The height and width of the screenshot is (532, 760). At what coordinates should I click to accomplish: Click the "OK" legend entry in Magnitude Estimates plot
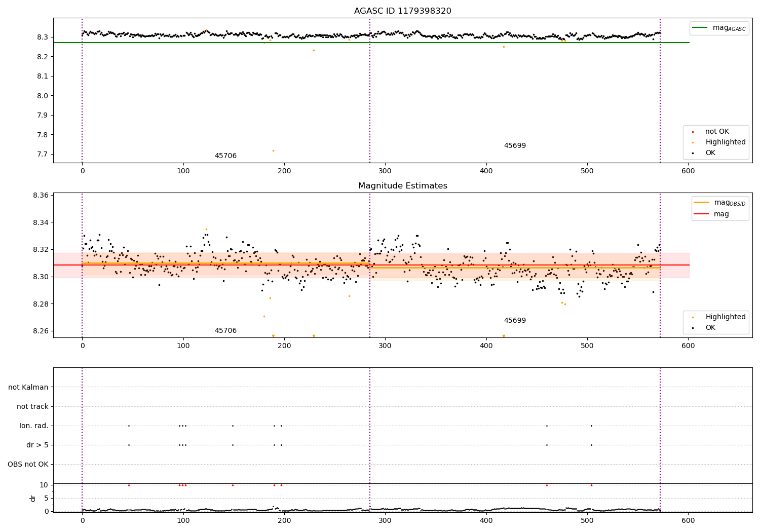pyautogui.click(x=710, y=328)
